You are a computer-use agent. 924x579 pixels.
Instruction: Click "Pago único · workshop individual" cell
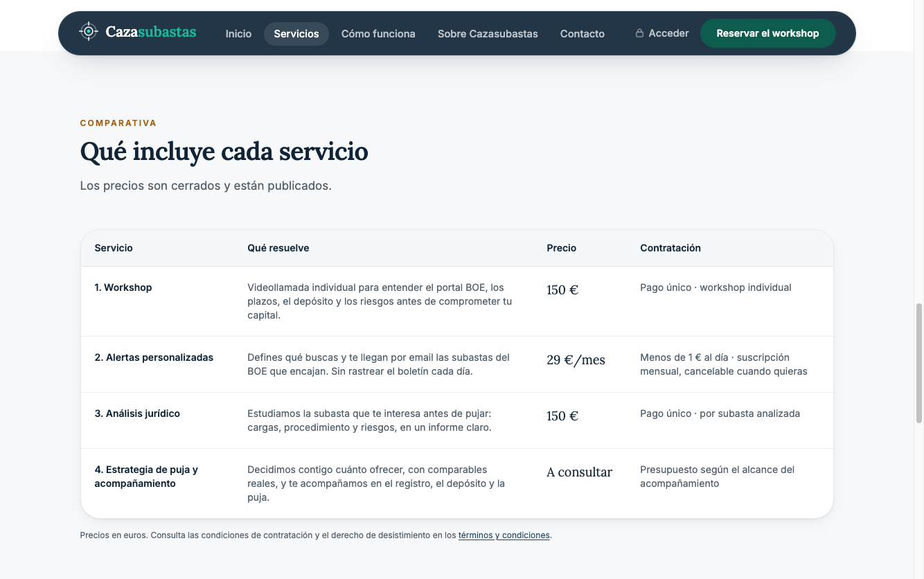[x=716, y=287]
